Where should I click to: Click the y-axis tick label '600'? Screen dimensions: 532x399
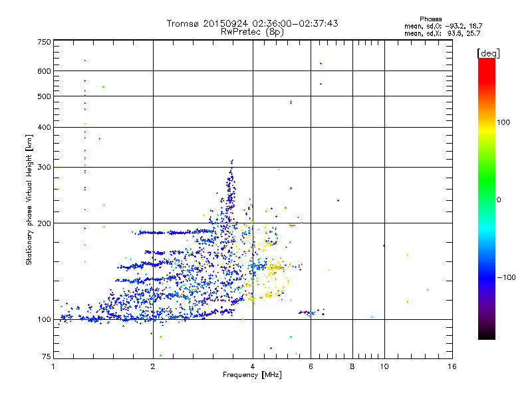click(x=44, y=71)
